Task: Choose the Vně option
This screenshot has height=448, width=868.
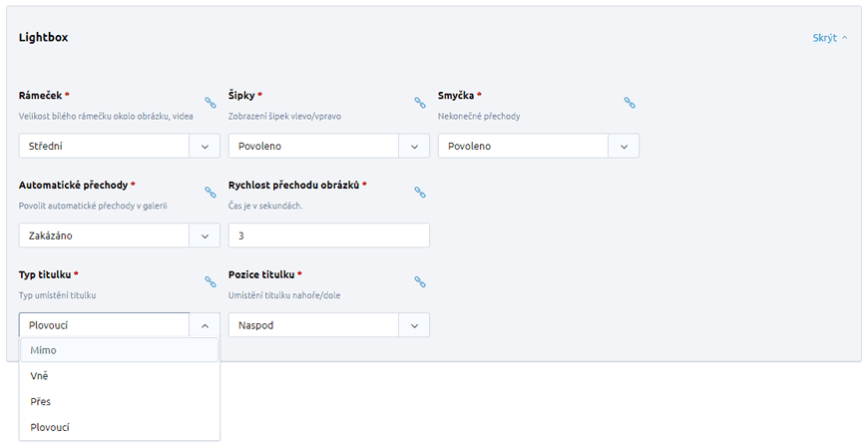Action: click(120, 376)
